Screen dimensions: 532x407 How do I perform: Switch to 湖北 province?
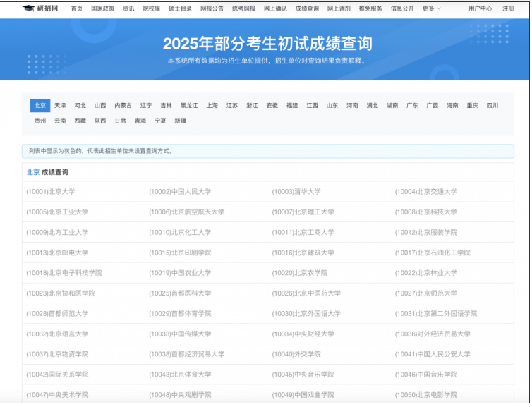[x=373, y=106]
